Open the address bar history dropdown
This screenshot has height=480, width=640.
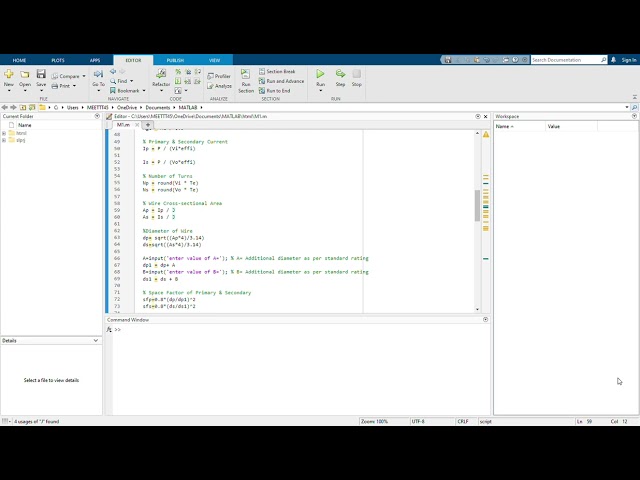pyautogui.click(x=627, y=107)
